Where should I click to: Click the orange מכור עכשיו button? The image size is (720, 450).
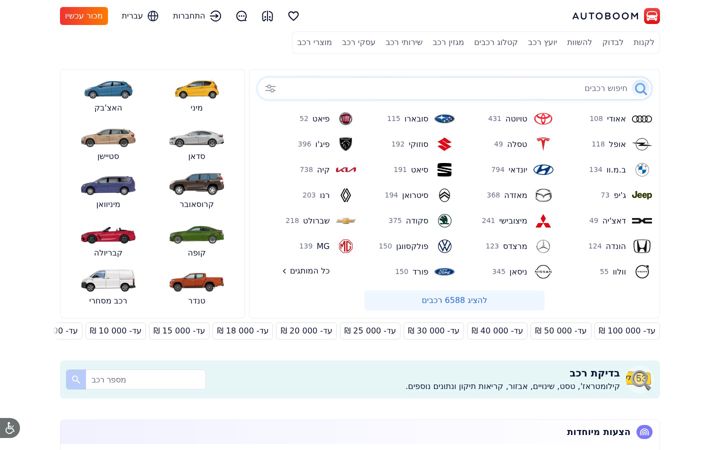[84, 16]
